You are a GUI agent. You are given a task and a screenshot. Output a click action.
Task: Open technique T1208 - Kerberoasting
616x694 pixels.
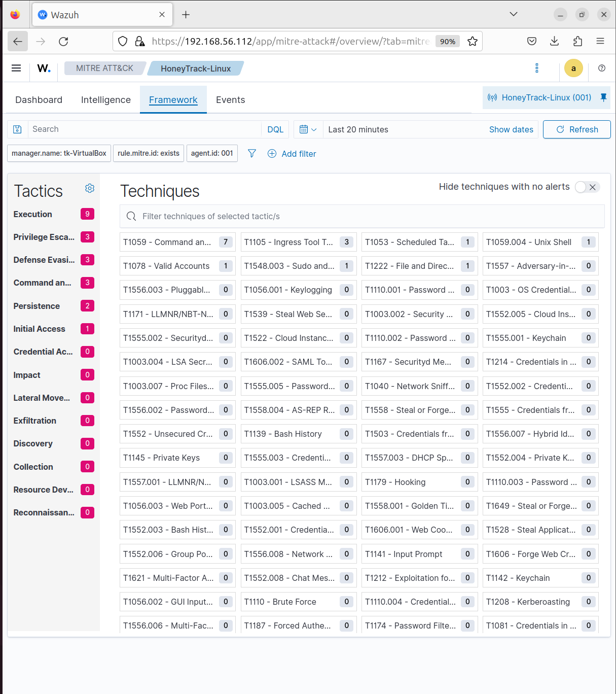(540, 602)
